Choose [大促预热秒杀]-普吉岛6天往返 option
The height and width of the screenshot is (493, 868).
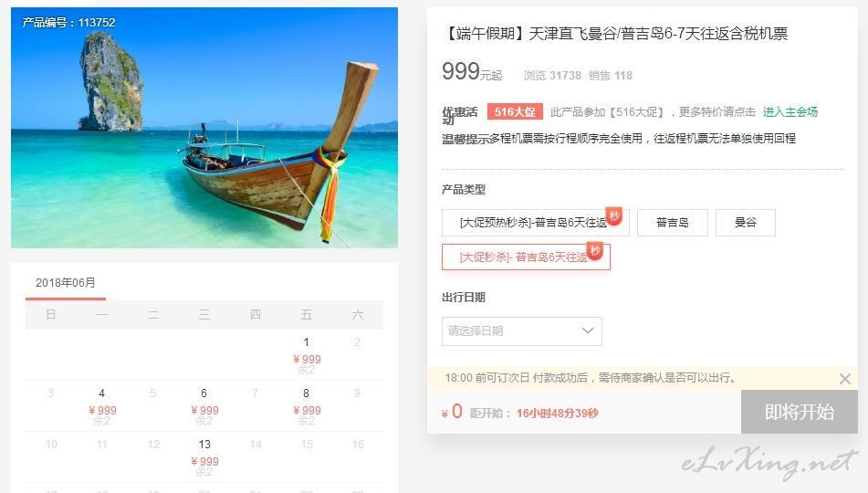pos(535,223)
